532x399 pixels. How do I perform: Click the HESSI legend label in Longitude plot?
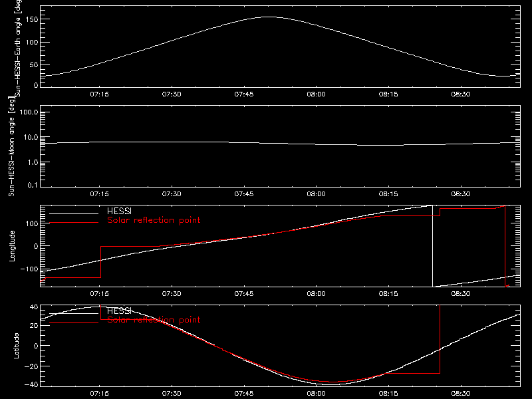pyautogui.click(x=119, y=211)
